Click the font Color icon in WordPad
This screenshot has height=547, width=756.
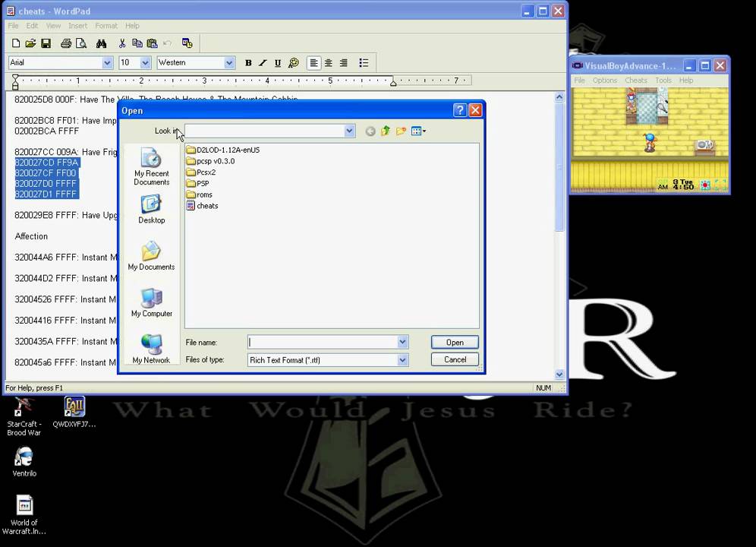click(x=293, y=63)
